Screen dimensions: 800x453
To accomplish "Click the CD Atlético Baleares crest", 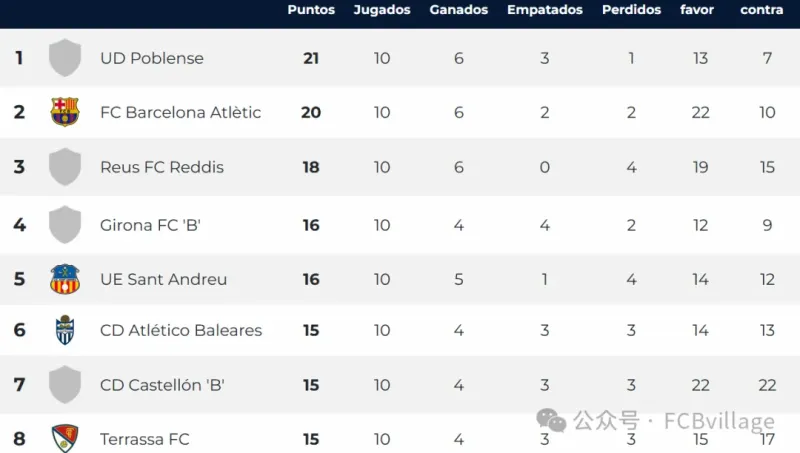I will click(65, 330).
